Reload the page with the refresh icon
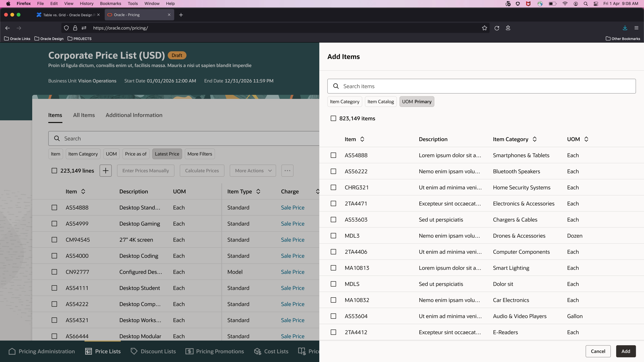This screenshot has height=362, width=644. 497,28
